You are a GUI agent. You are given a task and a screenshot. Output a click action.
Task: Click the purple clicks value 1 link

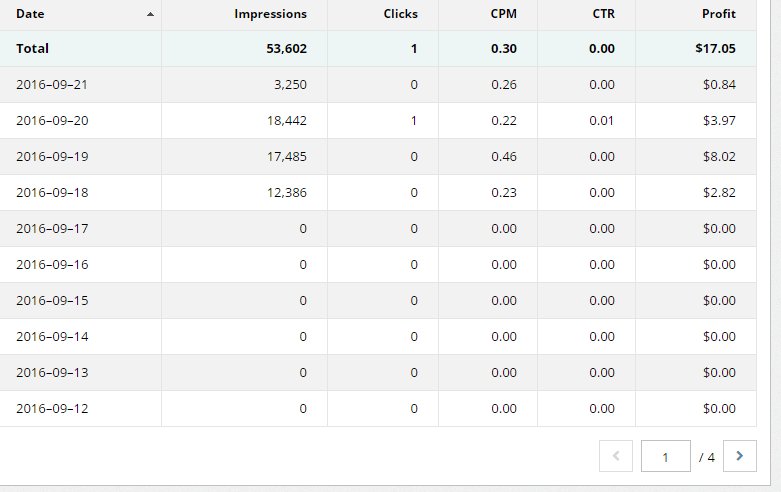[x=414, y=121]
